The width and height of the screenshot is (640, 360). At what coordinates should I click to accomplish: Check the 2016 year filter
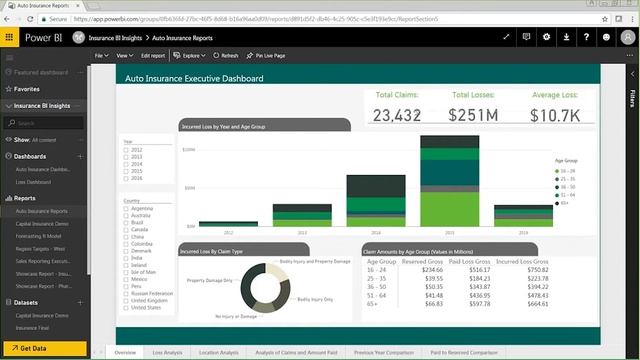click(x=126, y=178)
